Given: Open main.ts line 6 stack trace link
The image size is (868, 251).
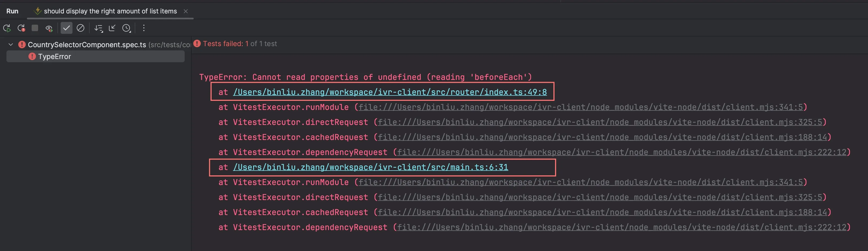Looking at the screenshot, I should point(371,167).
